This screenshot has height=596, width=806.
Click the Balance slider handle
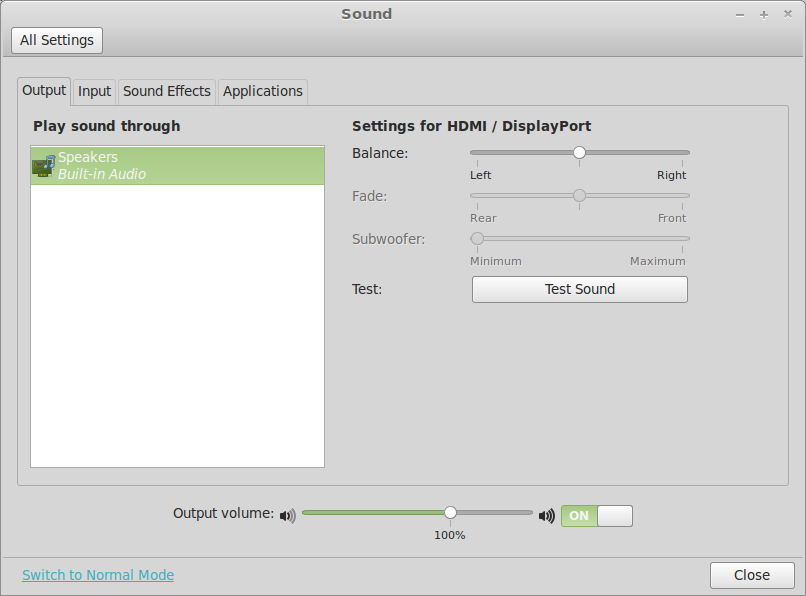[579, 152]
